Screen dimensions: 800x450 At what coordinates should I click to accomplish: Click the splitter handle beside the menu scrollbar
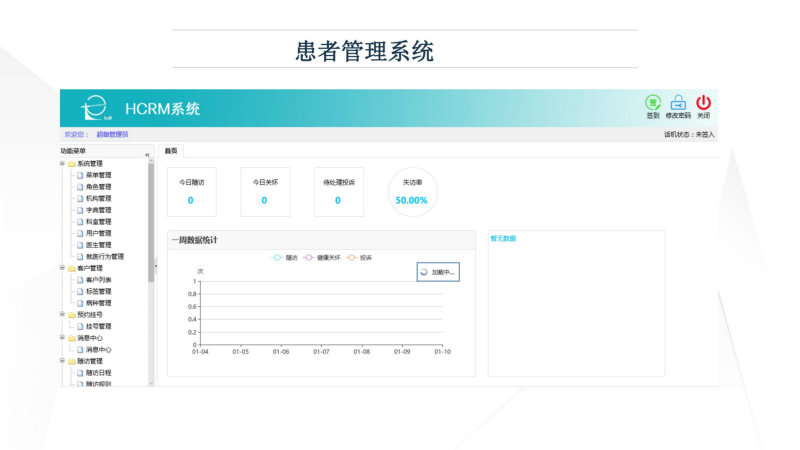pos(156,266)
